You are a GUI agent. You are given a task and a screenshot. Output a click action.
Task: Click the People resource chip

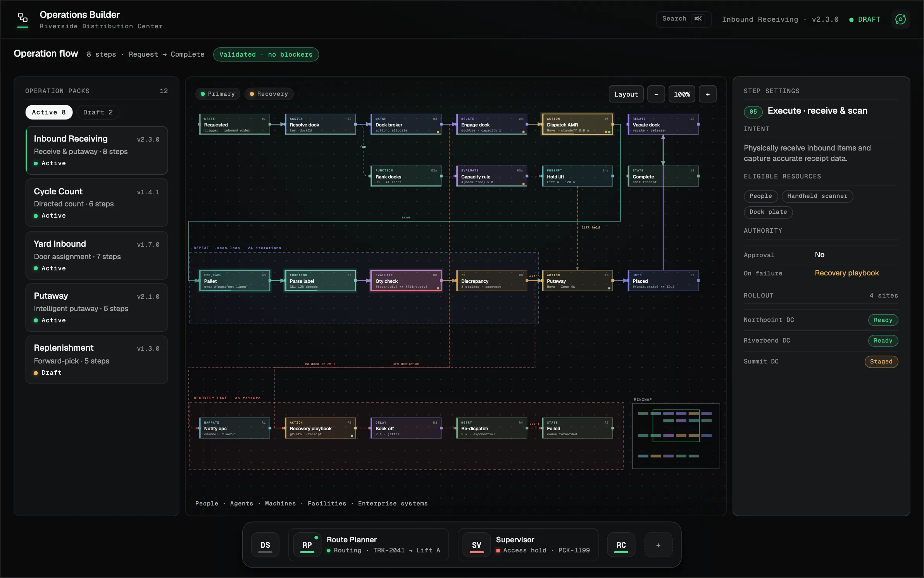point(760,196)
